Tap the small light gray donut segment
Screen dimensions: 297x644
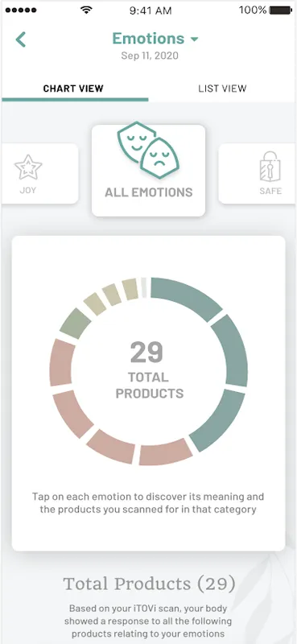[x=143, y=287]
